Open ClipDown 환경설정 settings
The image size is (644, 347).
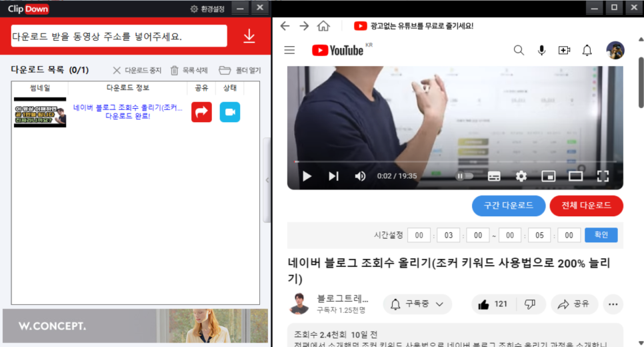(x=207, y=9)
